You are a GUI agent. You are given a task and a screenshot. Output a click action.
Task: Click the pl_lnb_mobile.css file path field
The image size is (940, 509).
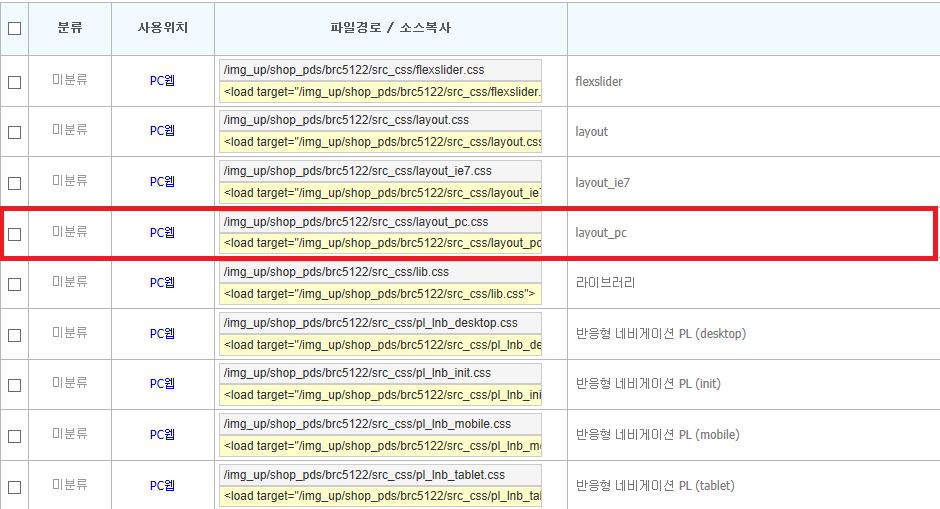click(x=381, y=424)
